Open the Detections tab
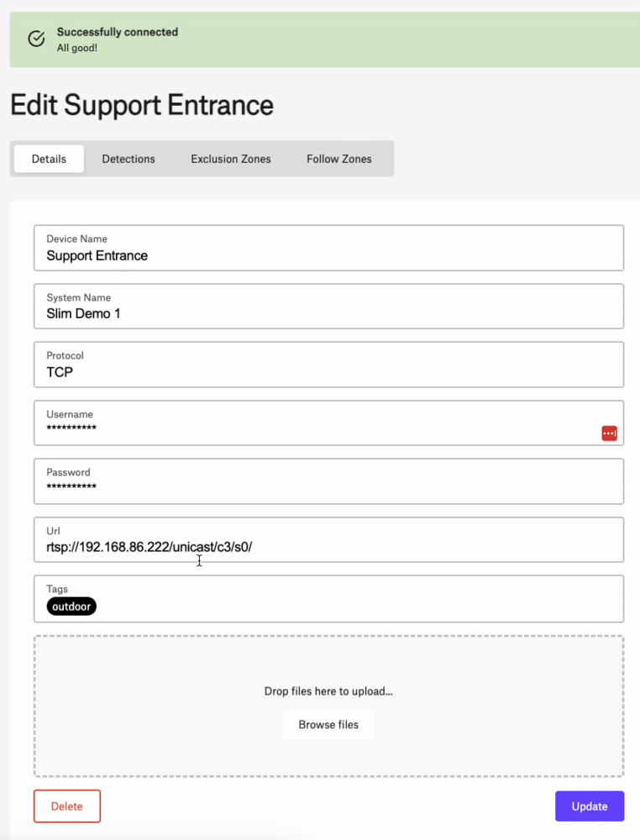The height and width of the screenshot is (840, 640). (129, 159)
